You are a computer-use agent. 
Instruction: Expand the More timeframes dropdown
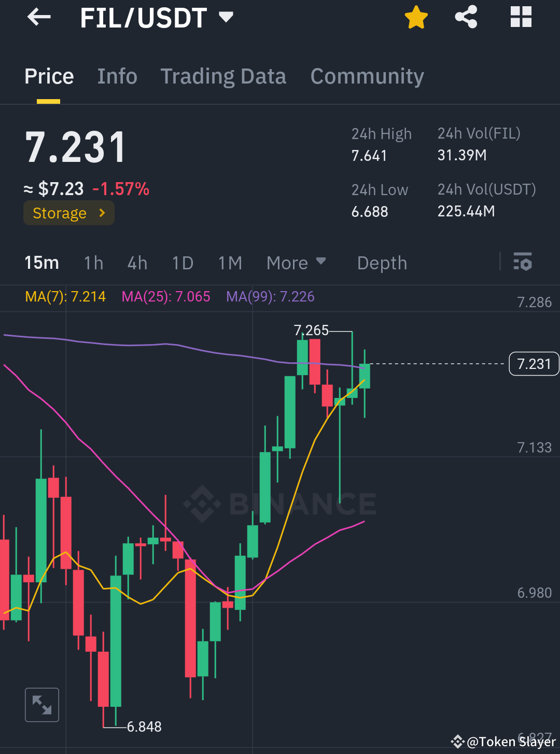coord(296,263)
